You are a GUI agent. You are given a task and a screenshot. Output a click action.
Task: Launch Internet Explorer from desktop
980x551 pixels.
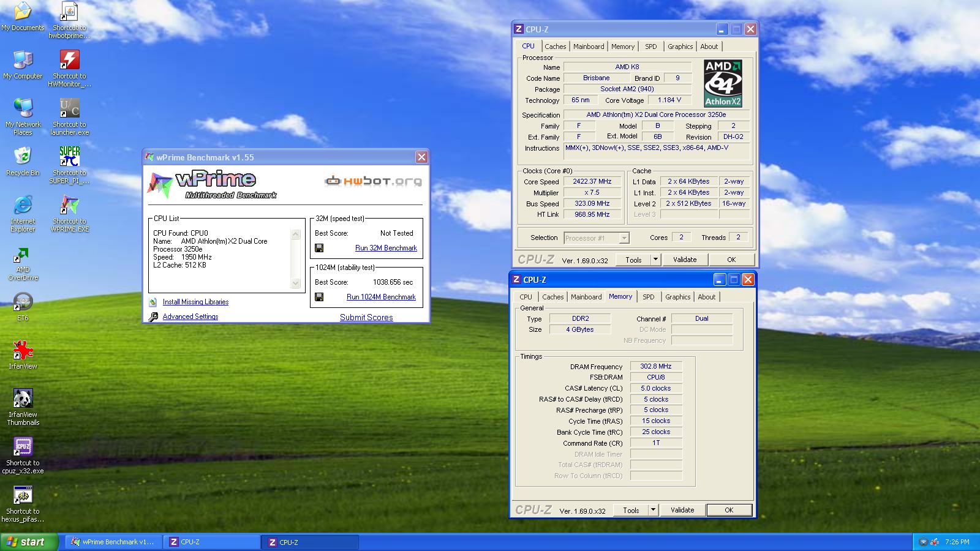click(x=23, y=214)
